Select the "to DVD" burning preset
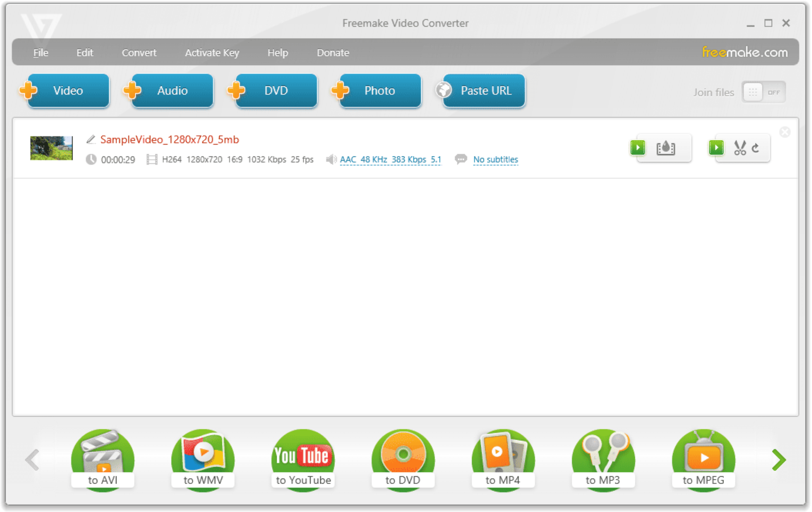 click(402, 460)
